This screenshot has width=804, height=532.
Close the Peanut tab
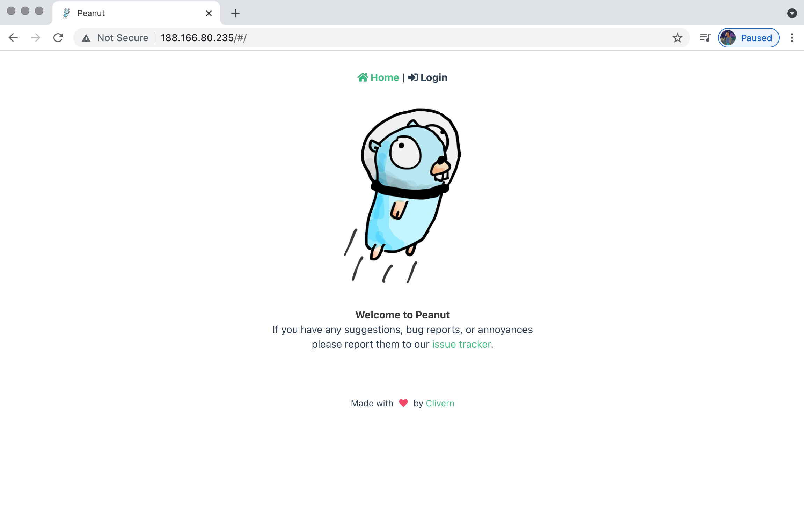(209, 13)
